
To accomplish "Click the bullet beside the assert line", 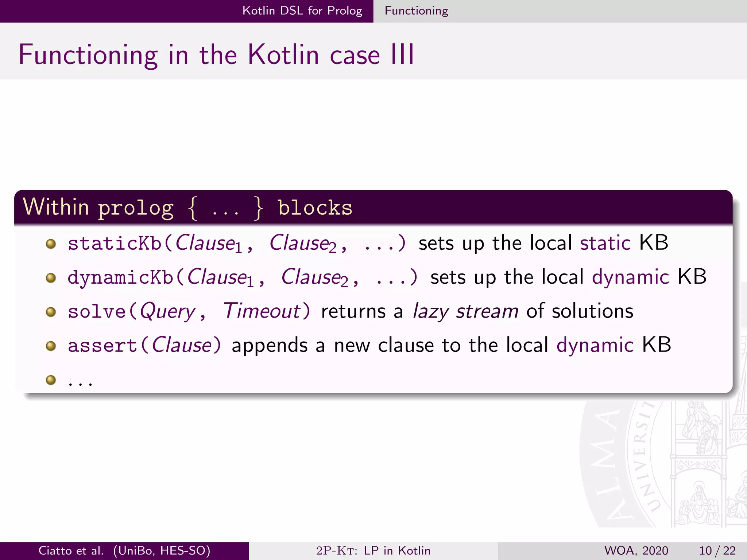I will pyautogui.click(x=51, y=346).
